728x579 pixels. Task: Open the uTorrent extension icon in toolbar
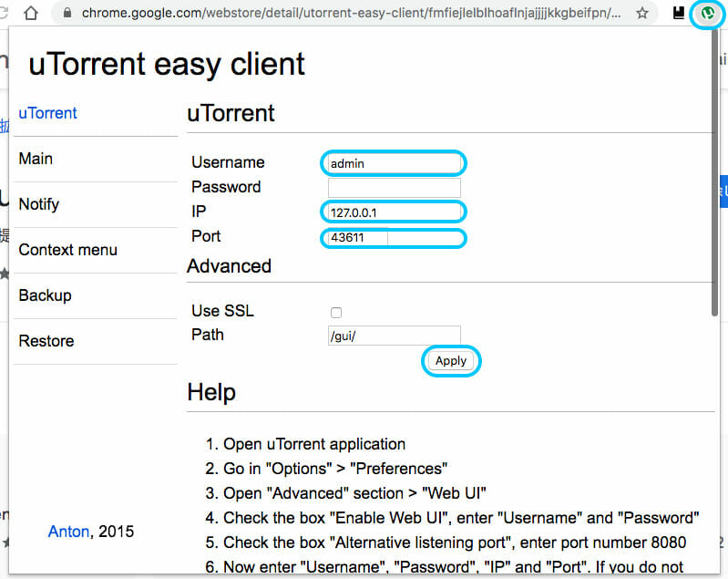click(708, 13)
